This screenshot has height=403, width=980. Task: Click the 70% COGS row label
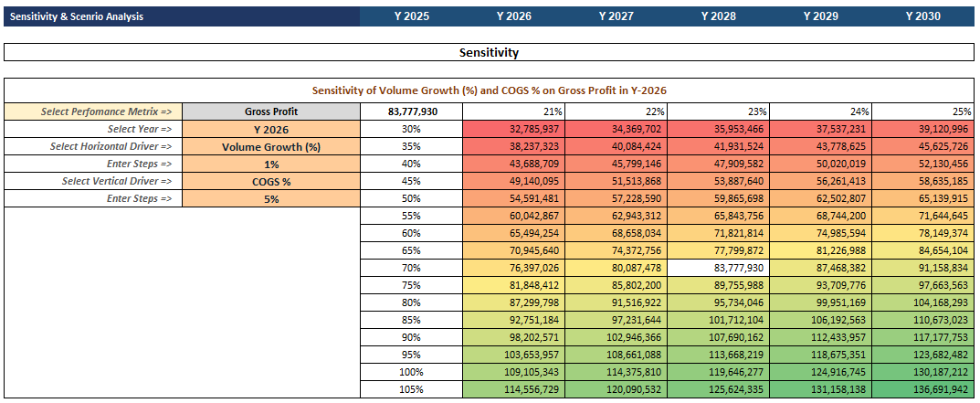coord(412,269)
